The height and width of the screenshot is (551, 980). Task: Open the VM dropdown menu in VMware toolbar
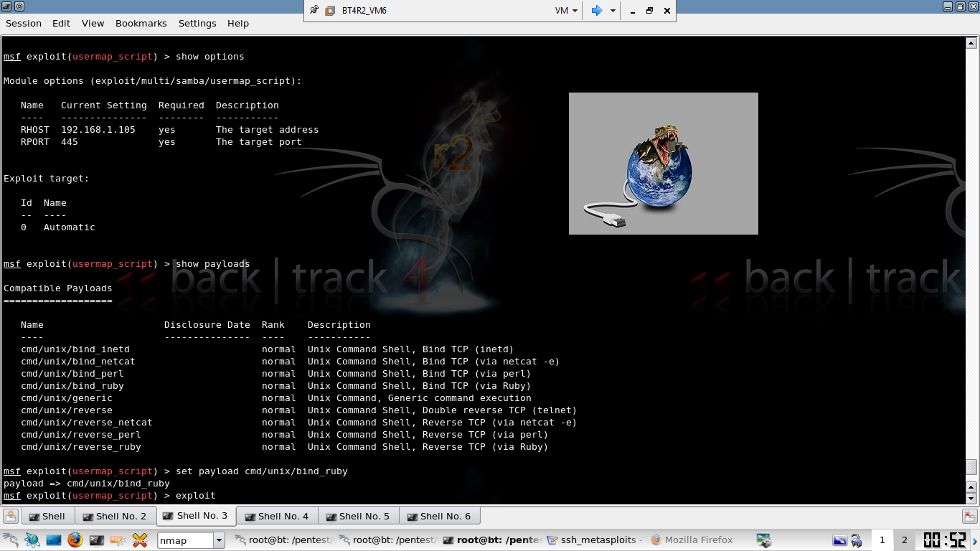coord(566,11)
